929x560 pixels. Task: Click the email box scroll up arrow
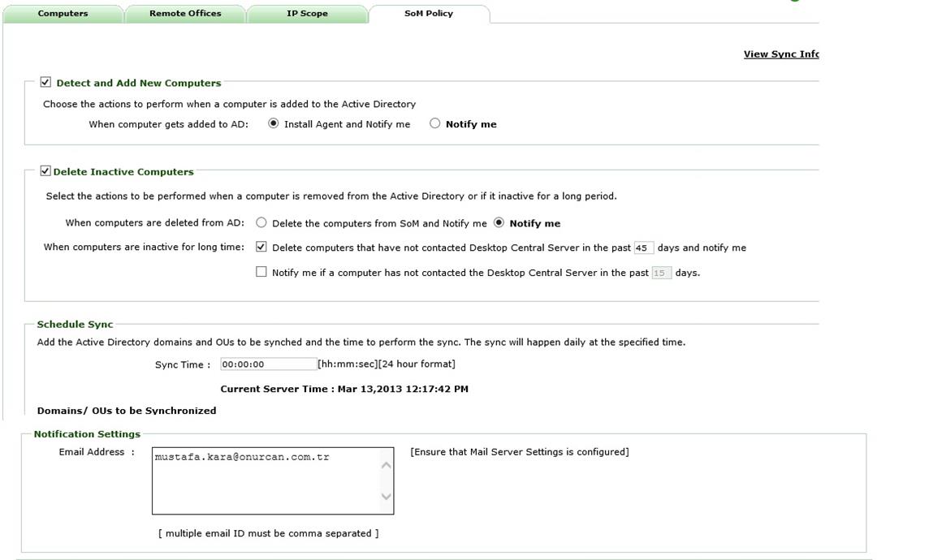click(x=387, y=465)
